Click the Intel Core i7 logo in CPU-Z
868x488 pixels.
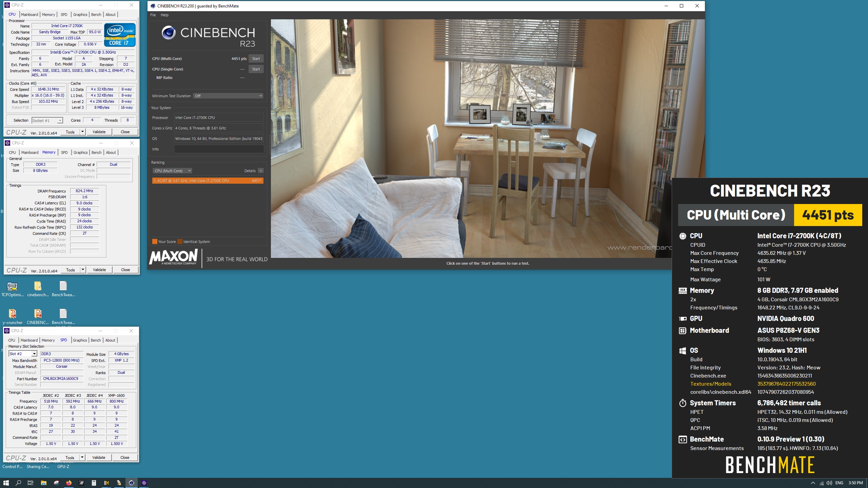click(120, 35)
